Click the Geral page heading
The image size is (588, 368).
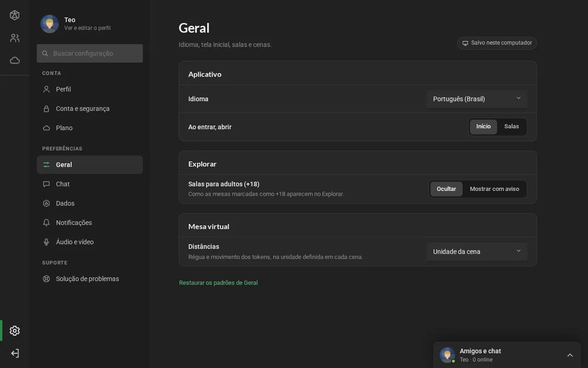click(194, 28)
